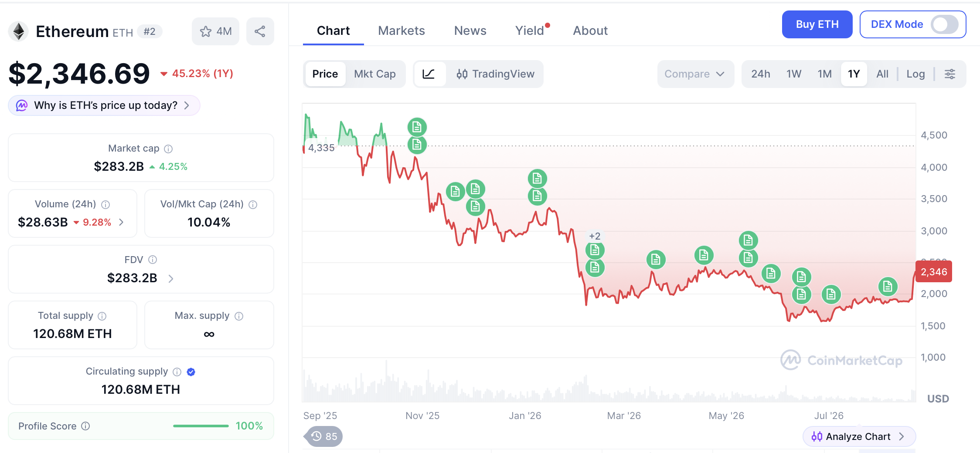Open the Yield tab

click(x=530, y=30)
